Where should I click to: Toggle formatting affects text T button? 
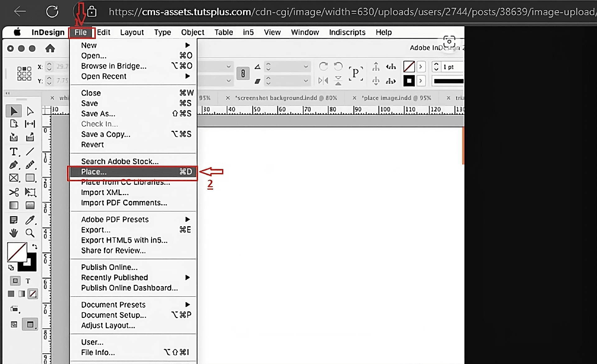[x=28, y=281]
